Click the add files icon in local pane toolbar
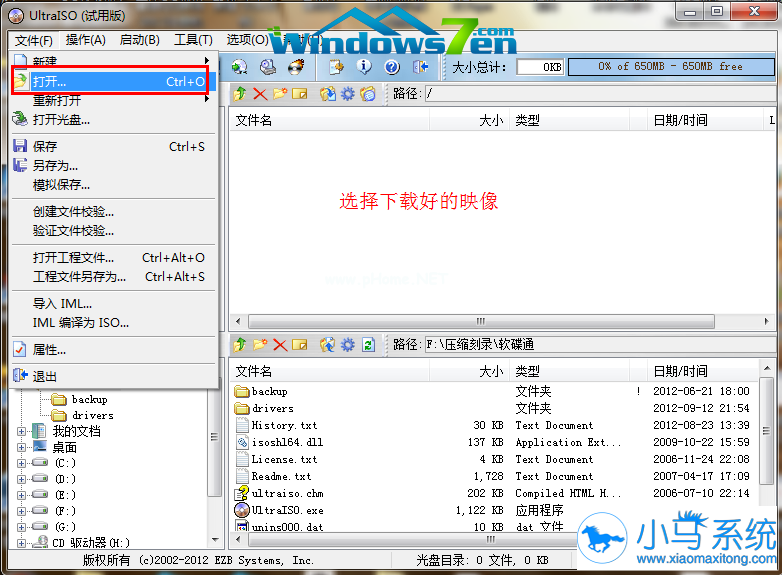Viewport: 782px width, 575px height. 328,345
